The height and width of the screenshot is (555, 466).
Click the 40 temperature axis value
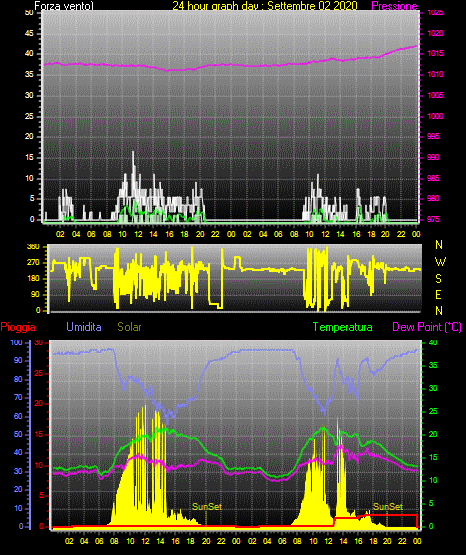coord(433,342)
